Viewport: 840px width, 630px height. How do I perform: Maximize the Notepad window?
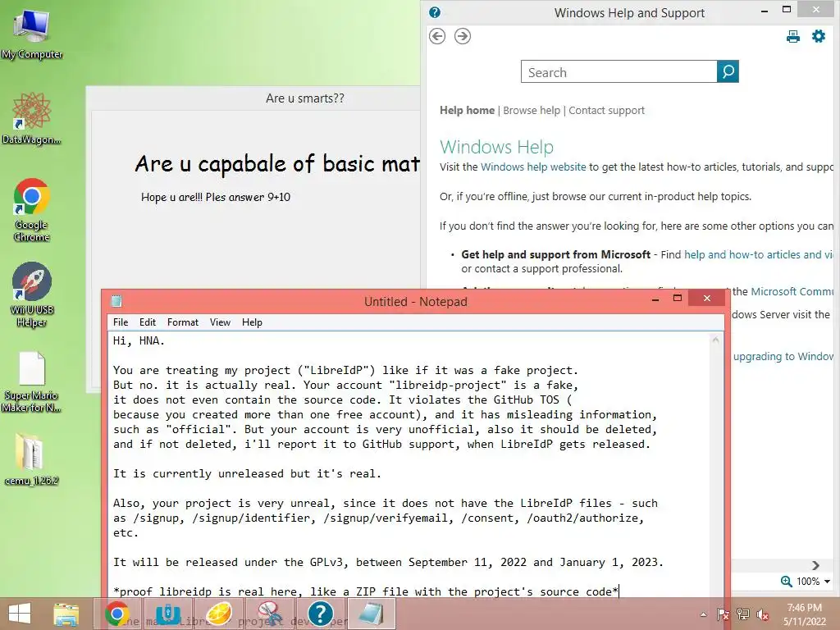677,299
